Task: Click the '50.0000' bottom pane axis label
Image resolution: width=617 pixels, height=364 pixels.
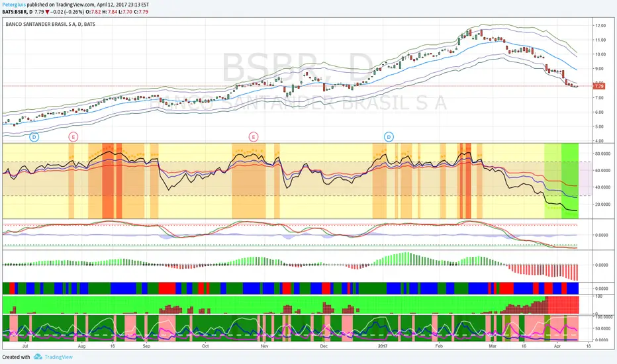Action: (x=603, y=328)
